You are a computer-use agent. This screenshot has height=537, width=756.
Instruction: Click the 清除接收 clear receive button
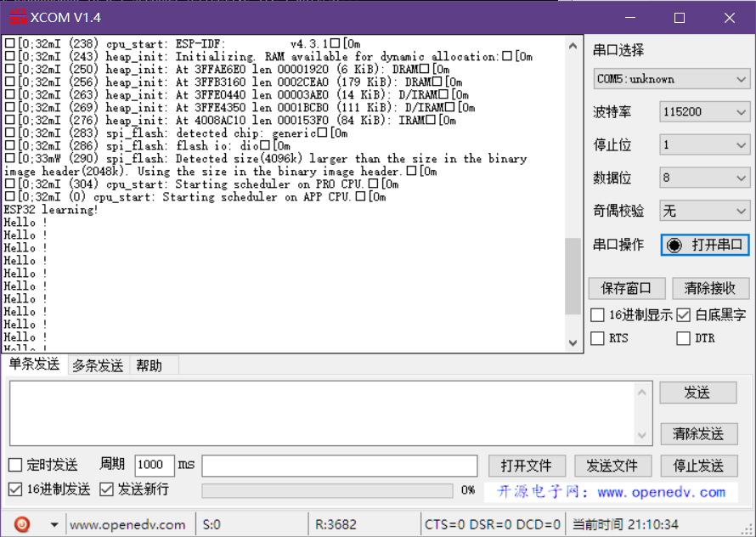click(x=710, y=288)
